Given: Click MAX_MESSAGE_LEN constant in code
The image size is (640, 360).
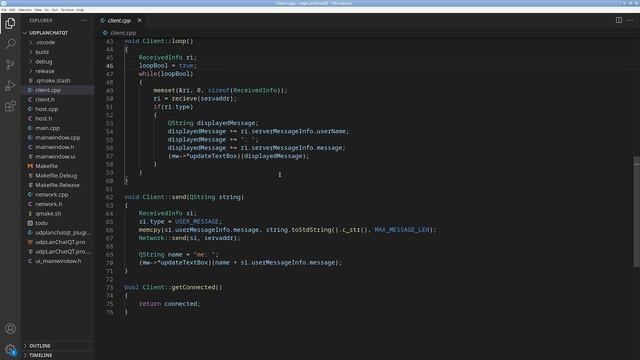Looking at the screenshot, I should click(402, 230).
